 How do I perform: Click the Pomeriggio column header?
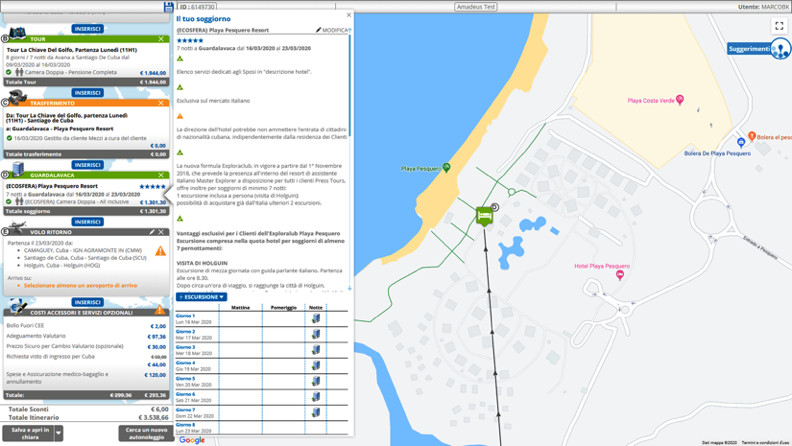pyautogui.click(x=283, y=308)
